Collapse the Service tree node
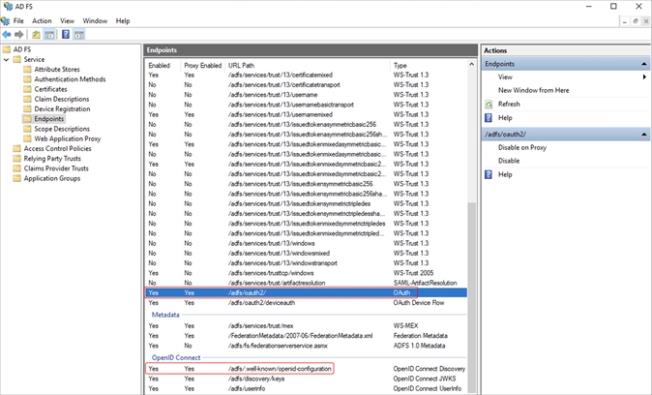652x395 pixels. 6,60
